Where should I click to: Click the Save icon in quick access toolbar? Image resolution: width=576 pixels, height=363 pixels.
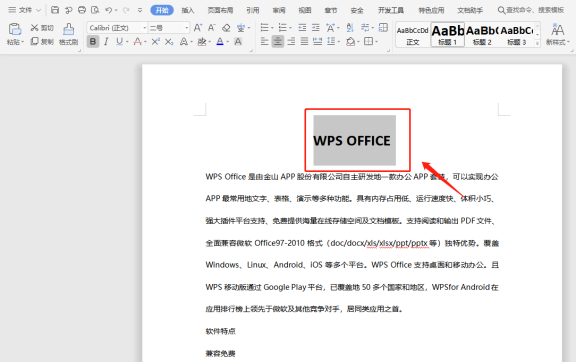click(55, 10)
